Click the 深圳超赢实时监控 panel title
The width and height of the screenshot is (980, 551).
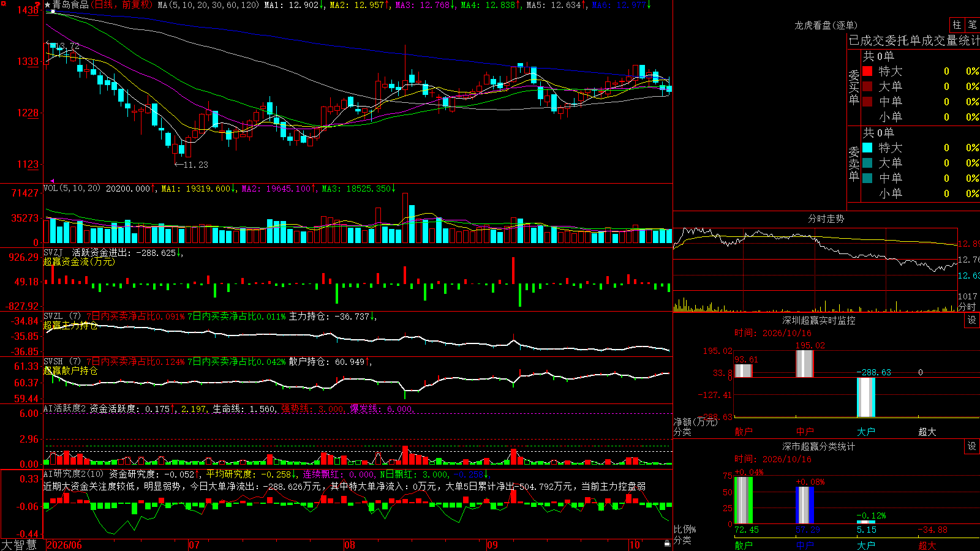click(x=818, y=320)
